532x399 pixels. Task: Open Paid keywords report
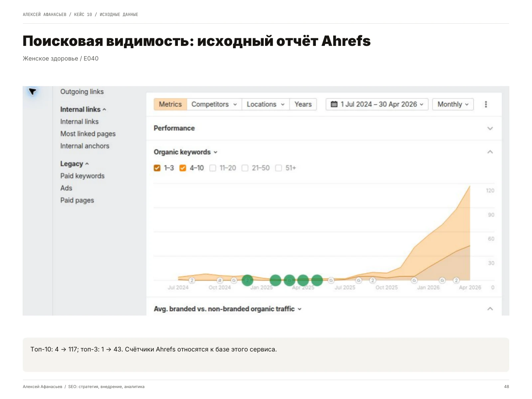coord(82,176)
